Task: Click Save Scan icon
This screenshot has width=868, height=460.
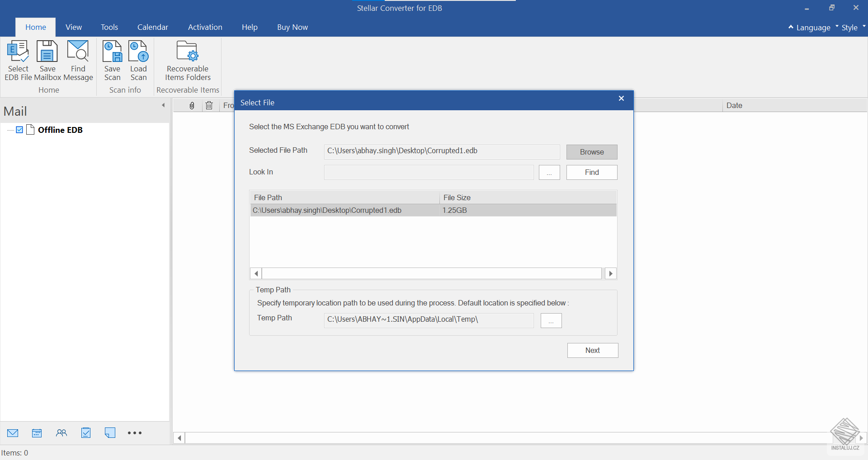Action: pos(112,61)
